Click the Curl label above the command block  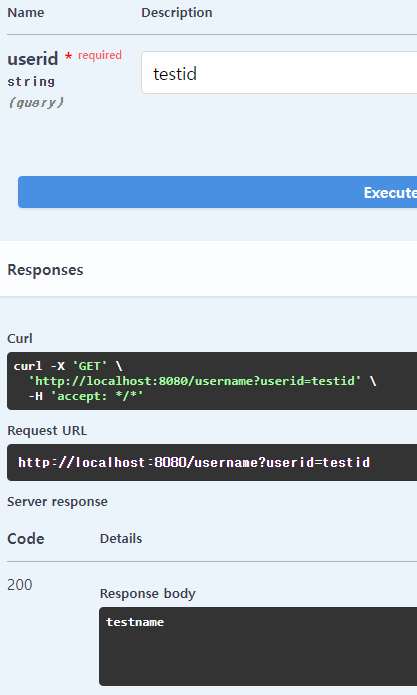click(19, 339)
